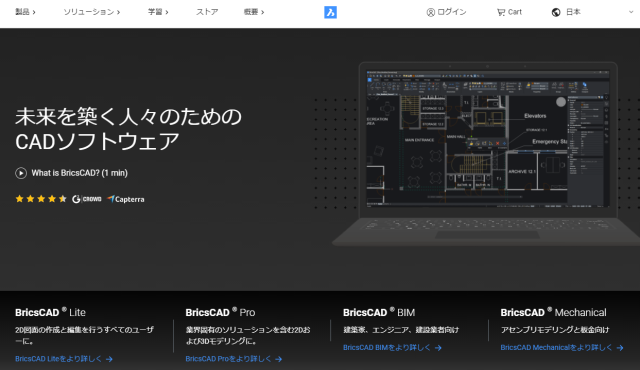Expand the 学習 menu
Screen dimensions: 640x370
pos(158,12)
